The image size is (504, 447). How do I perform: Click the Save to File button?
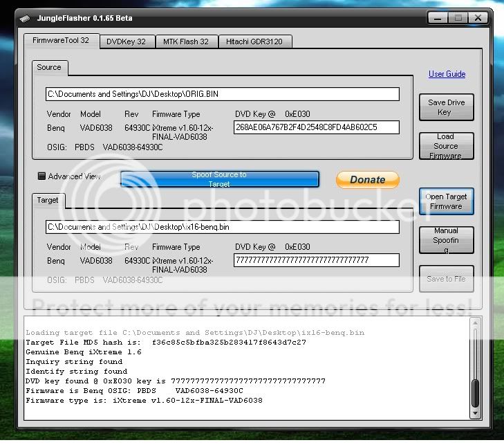point(446,279)
